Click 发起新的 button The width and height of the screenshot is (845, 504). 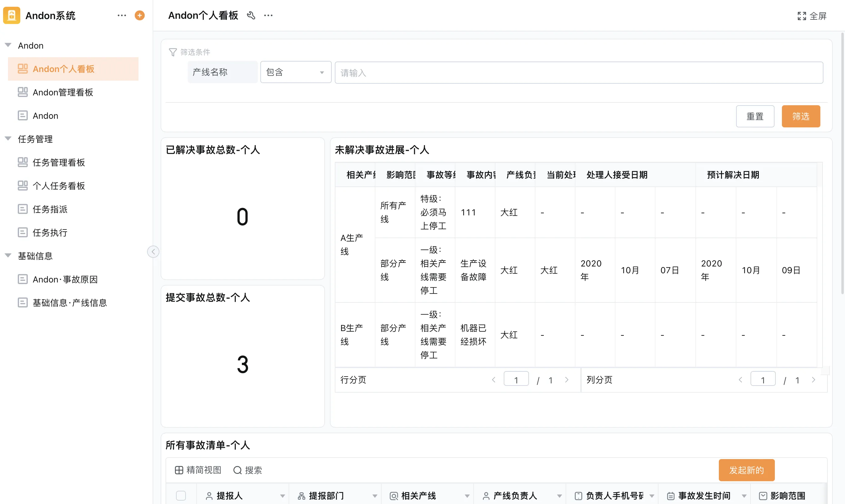[746, 470]
